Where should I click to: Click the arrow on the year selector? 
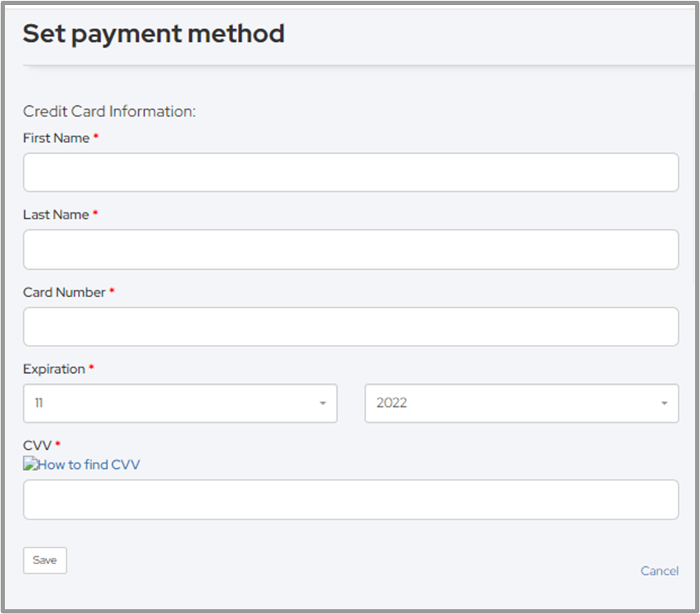(x=665, y=403)
